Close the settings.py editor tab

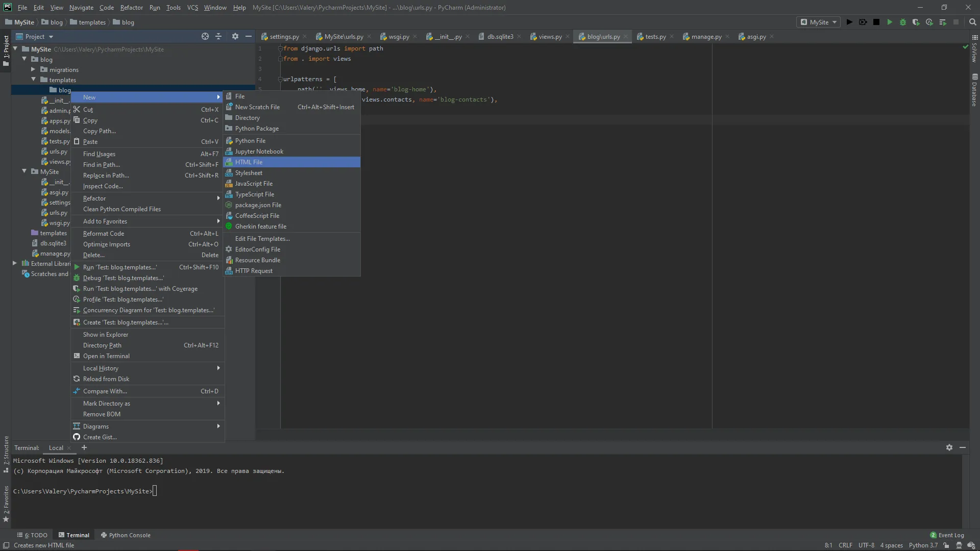[x=305, y=37]
